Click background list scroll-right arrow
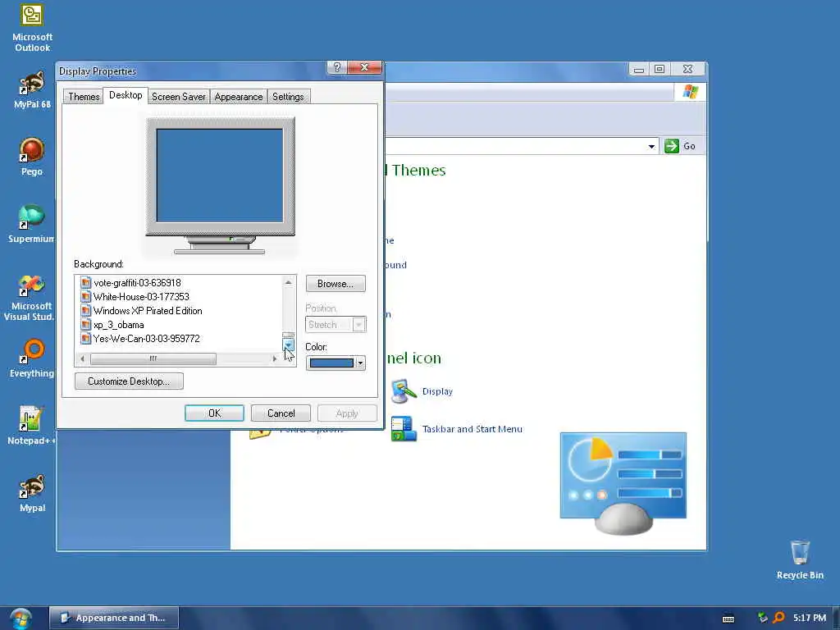 tap(275, 358)
